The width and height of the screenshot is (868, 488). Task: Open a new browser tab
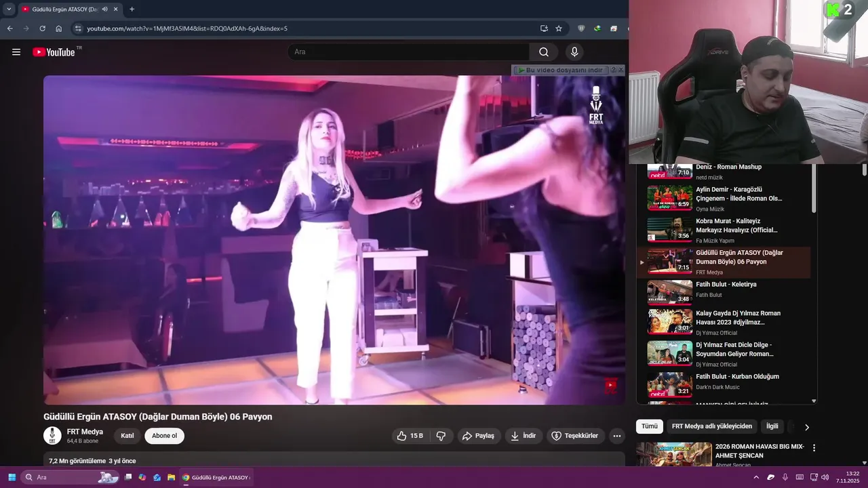[x=132, y=9]
